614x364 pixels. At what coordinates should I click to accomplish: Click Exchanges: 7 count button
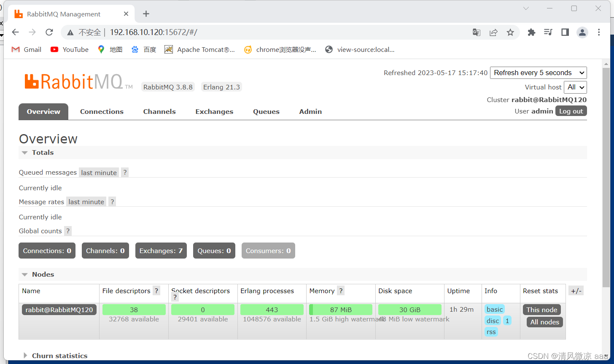pyautogui.click(x=161, y=251)
